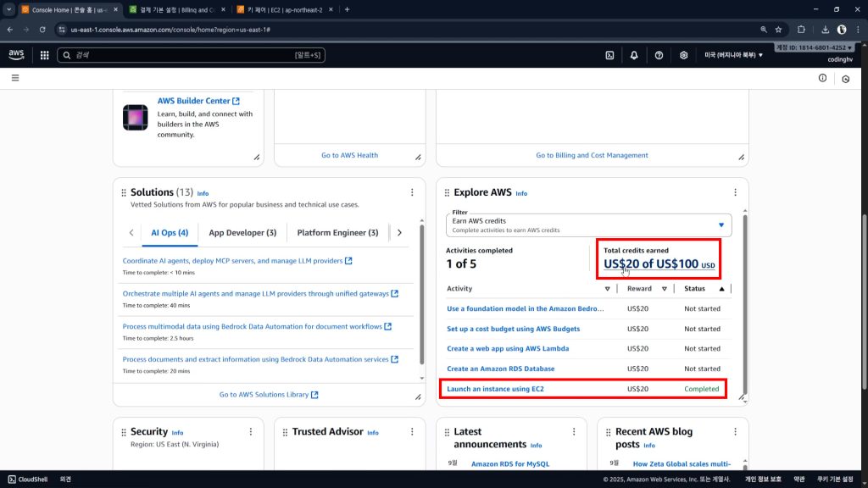Open the account ID dropdown
The width and height of the screenshot is (868, 488).
814,47
